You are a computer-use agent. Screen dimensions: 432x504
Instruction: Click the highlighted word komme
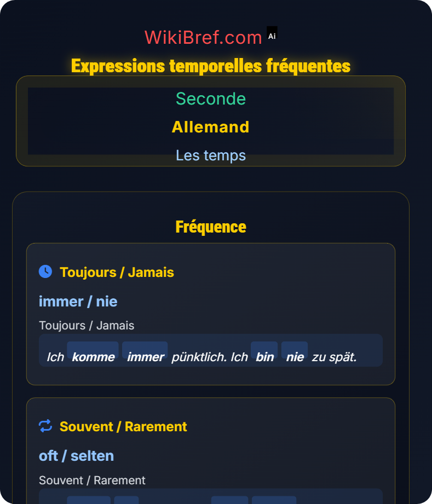click(93, 356)
